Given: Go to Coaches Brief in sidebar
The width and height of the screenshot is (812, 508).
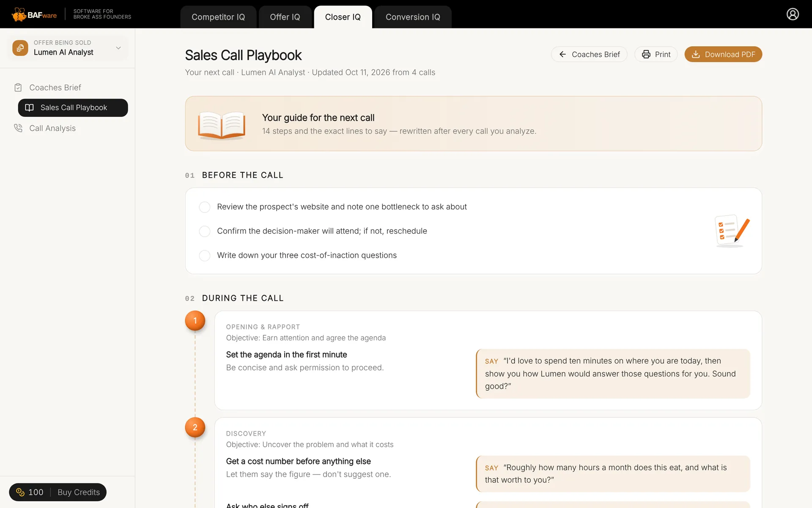Looking at the screenshot, I should [x=55, y=88].
